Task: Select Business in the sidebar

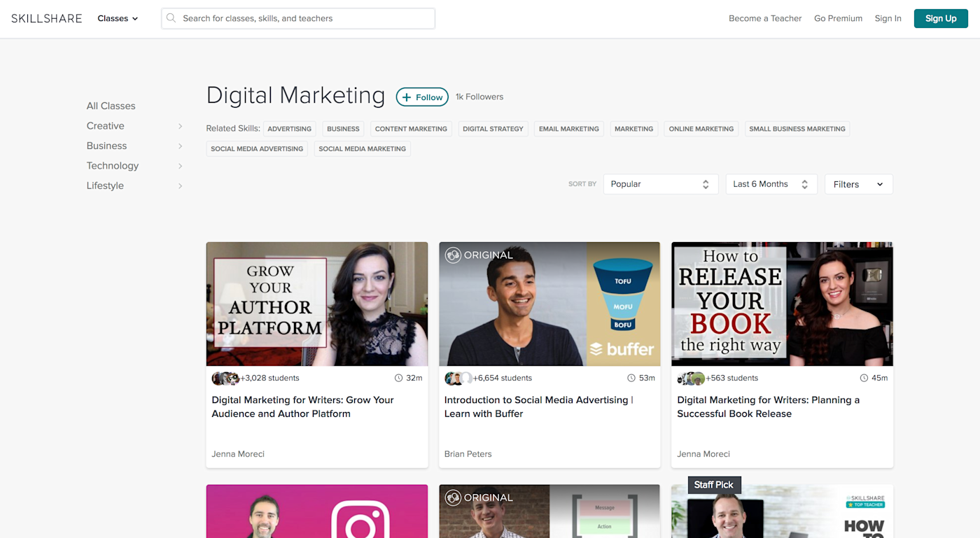Action: pos(106,146)
